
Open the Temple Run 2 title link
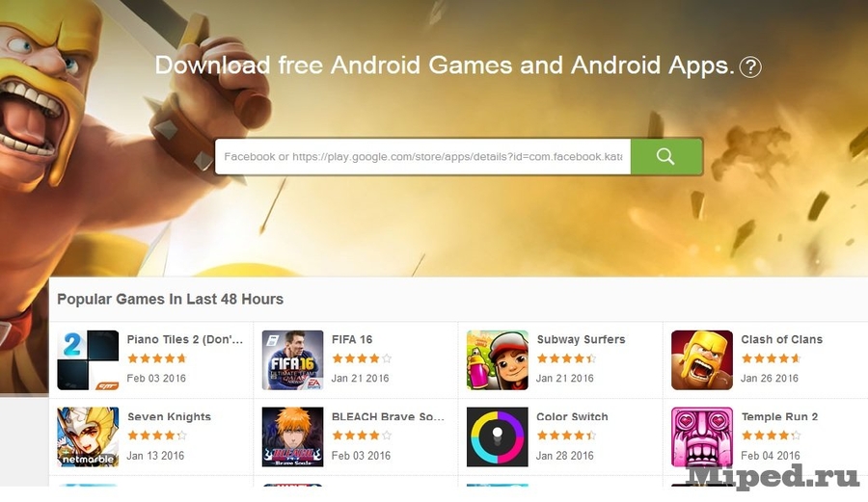coord(779,417)
